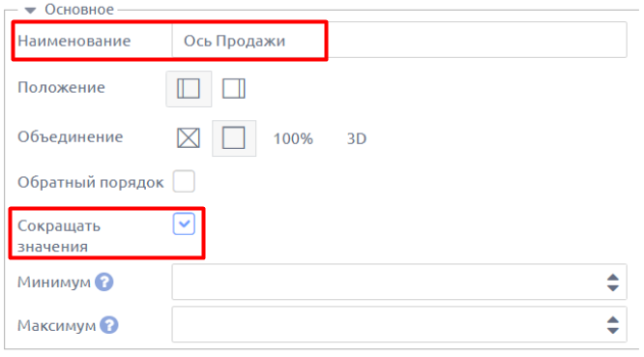The height and width of the screenshot is (357, 644).
Task: Choose the empty square stacking icon
Action: pyautogui.click(x=234, y=138)
